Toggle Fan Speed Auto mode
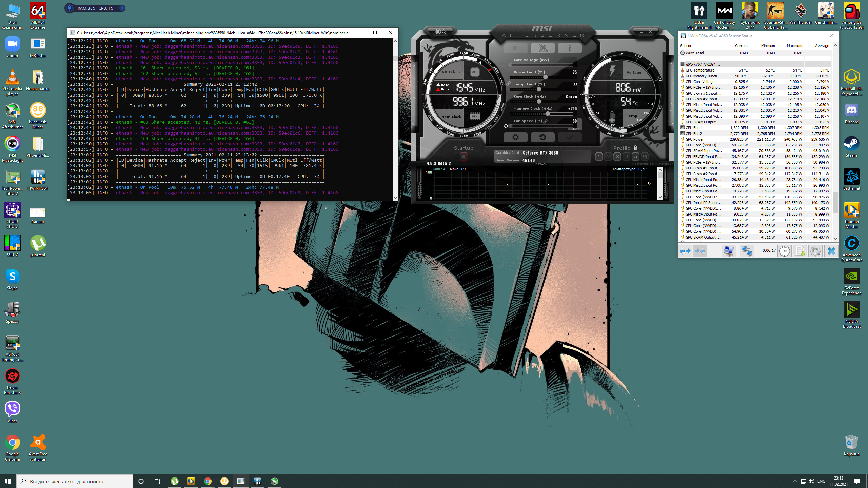 click(x=576, y=129)
